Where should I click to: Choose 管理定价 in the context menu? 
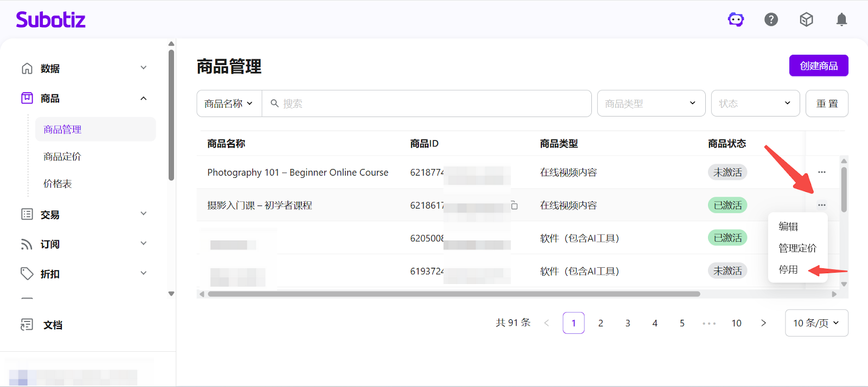pos(797,248)
